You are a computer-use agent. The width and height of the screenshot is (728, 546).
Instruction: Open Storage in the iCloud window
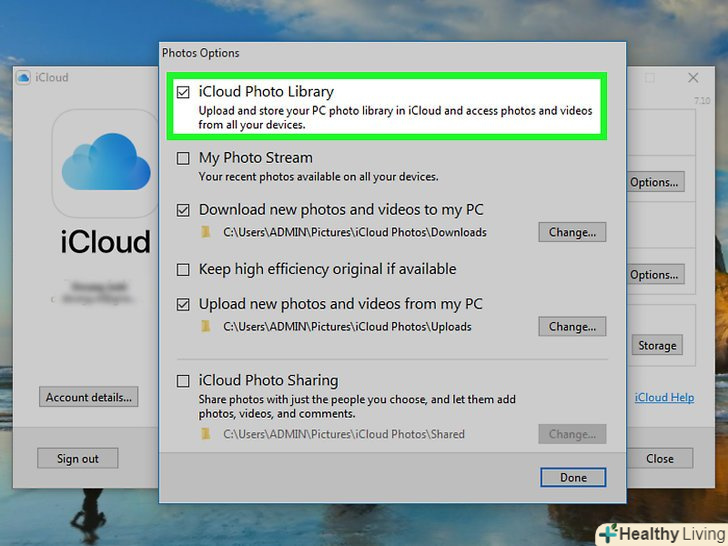(657, 345)
